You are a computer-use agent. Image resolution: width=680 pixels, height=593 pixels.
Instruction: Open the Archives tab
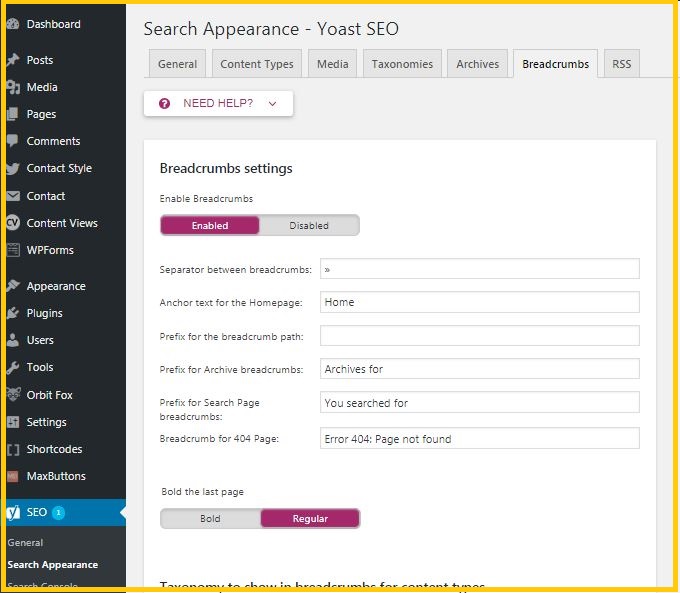click(477, 64)
